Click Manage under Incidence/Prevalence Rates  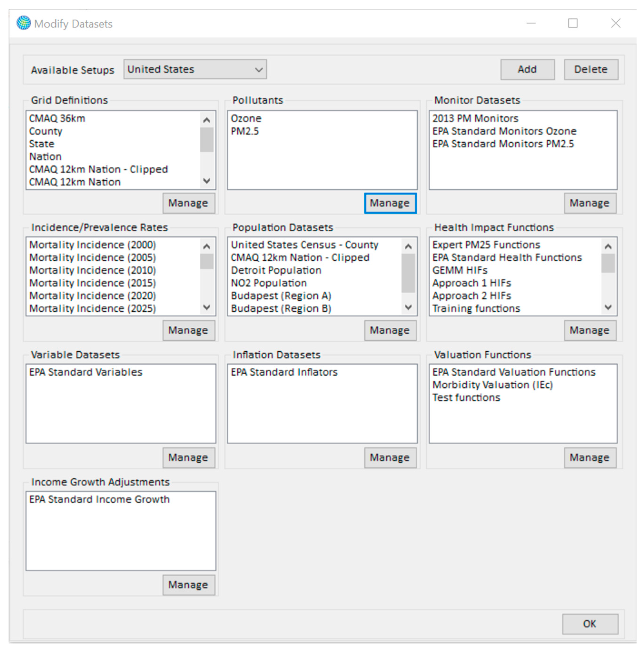(189, 330)
